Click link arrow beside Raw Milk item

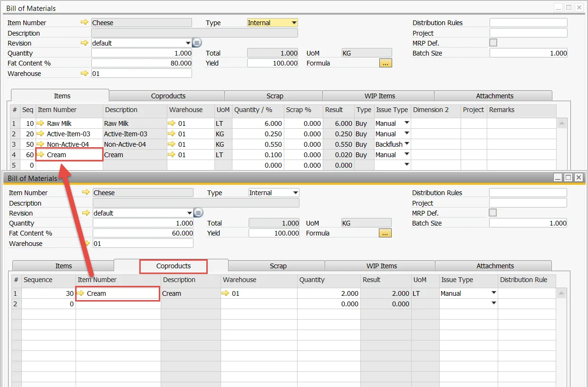(x=41, y=123)
